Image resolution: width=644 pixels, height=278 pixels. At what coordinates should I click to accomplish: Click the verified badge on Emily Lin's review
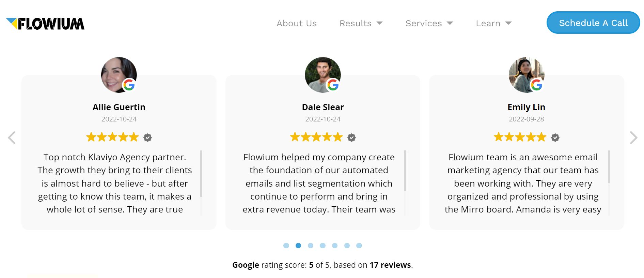click(x=555, y=137)
